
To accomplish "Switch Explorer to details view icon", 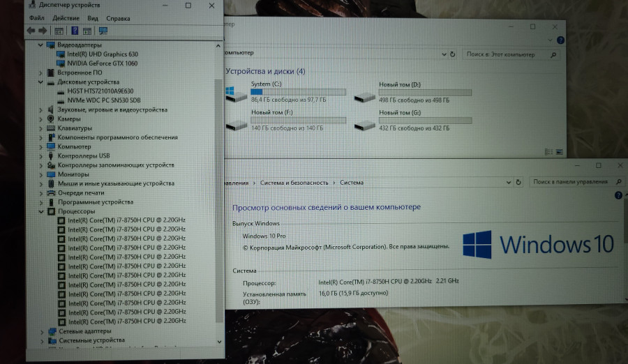I will (x=548, y=152).
